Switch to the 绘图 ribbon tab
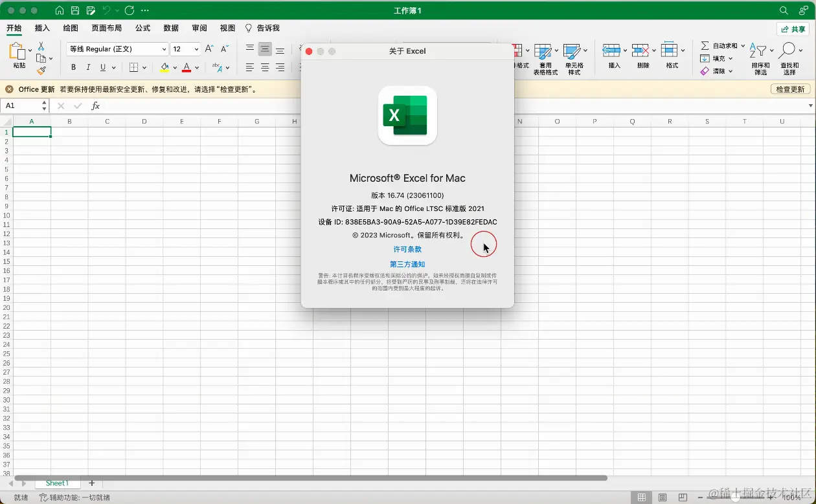This screenshot has height=504, width=816. pos(71,28)
